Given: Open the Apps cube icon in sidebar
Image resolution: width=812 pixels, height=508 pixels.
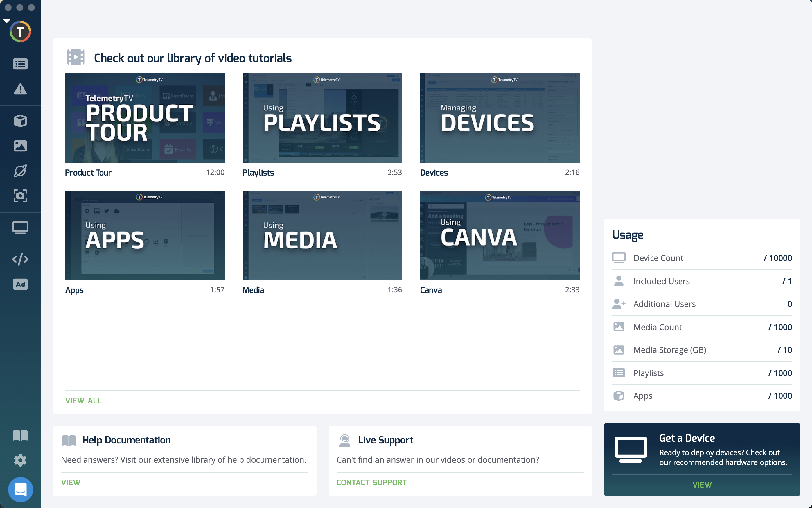Looking at the screenshot, I should coord(20,121).
